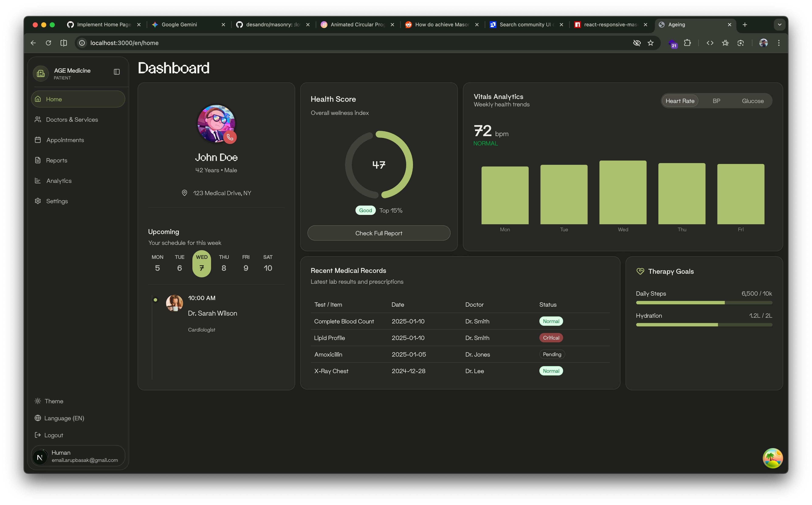Open the Settings gear in sidebar
The width and height of the screenshot is (812, 505).
(38, 201)
